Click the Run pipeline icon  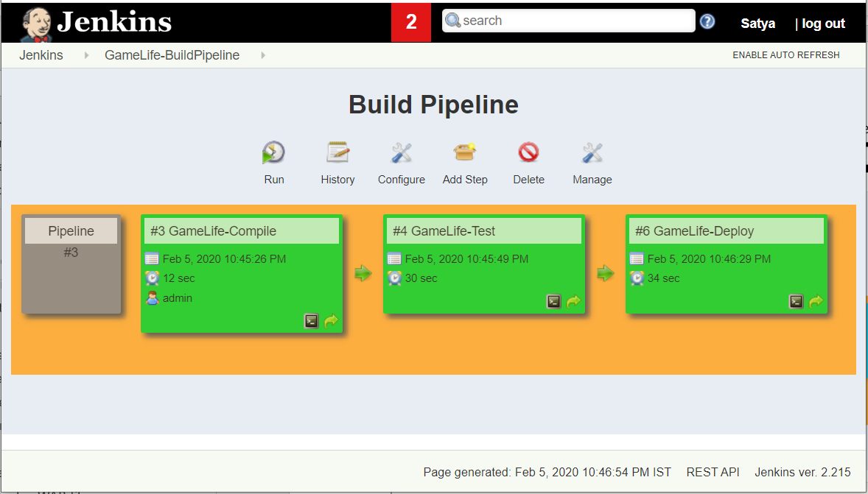point(273,153)
